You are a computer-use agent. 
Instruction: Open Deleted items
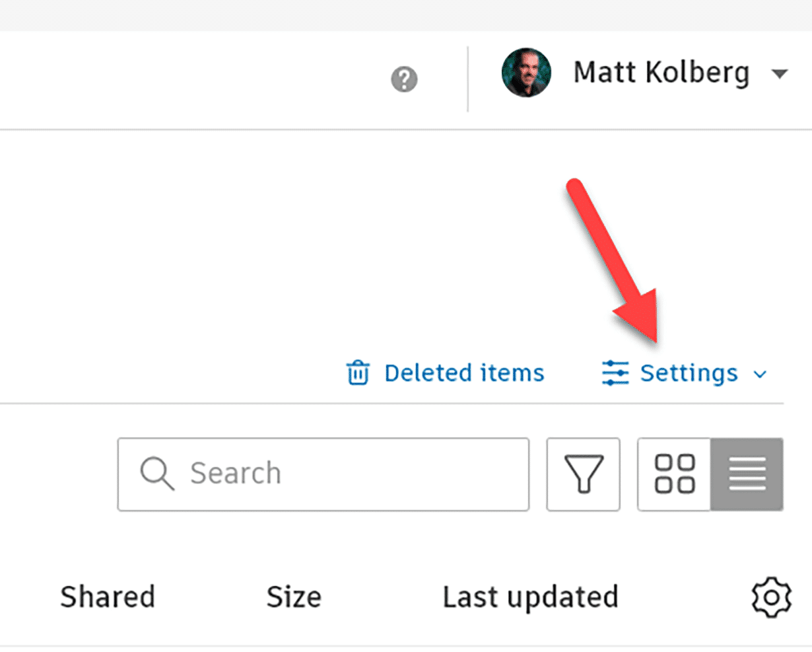(x=463, y=373)
